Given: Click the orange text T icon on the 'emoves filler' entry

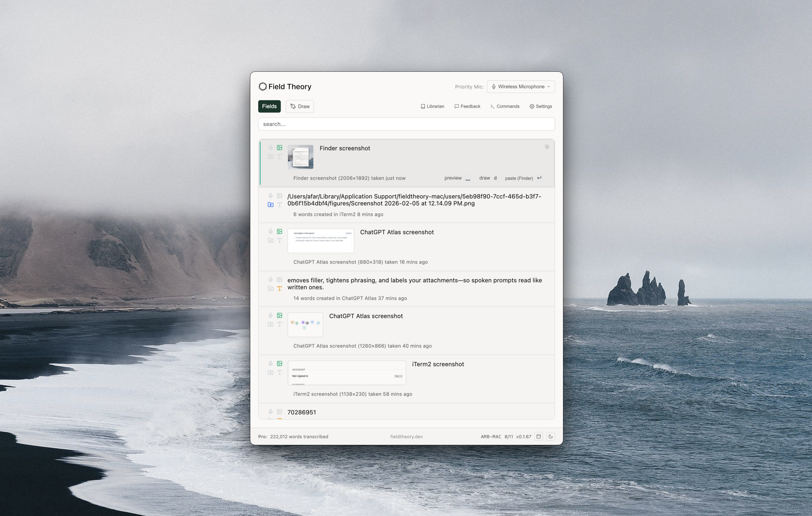Looking at the screenshot, I should (280, 289).
